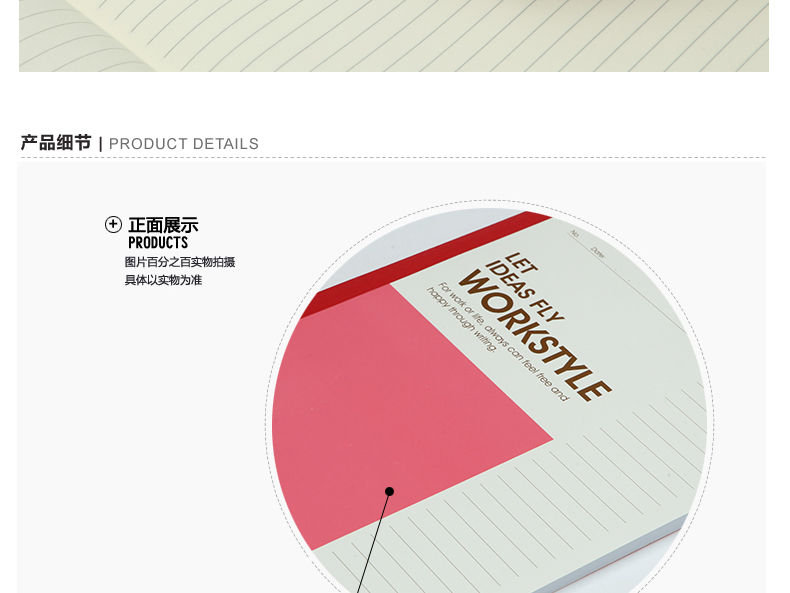This screenshot has height=593, width=790.
Task: Click the PRODUCTS subtitle label
Action: pyautogui.click(x=158, y=243)
